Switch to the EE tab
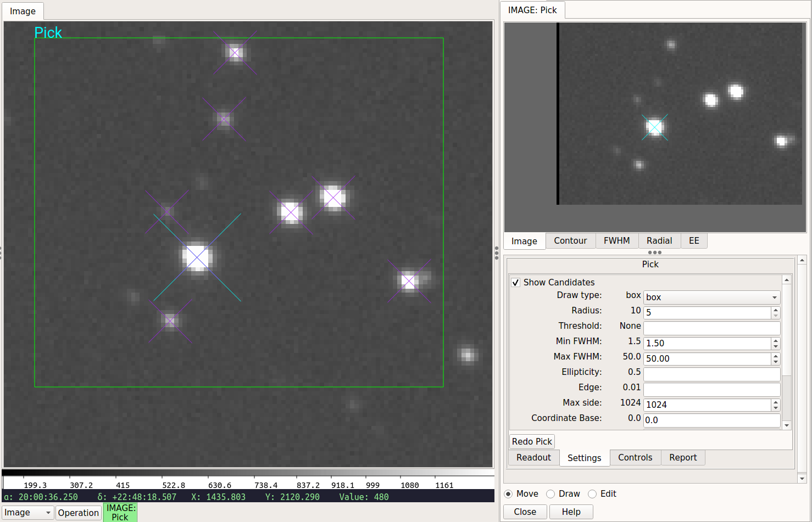This screenshot has width=812, height=522. pyautogui.click(x=694, y=240)
